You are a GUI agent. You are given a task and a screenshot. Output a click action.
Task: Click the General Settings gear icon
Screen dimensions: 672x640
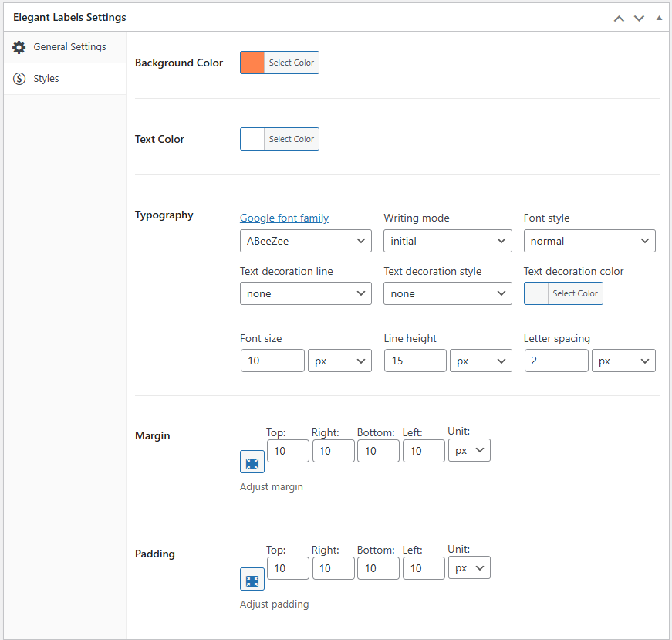(19, 47)
